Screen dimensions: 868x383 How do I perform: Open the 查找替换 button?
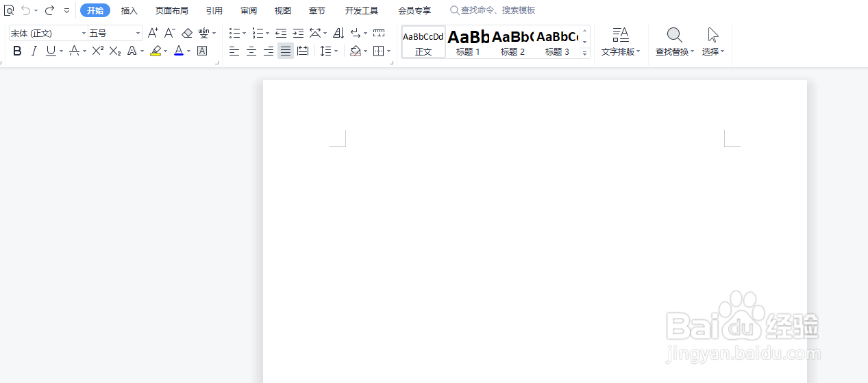coord(675,42)
